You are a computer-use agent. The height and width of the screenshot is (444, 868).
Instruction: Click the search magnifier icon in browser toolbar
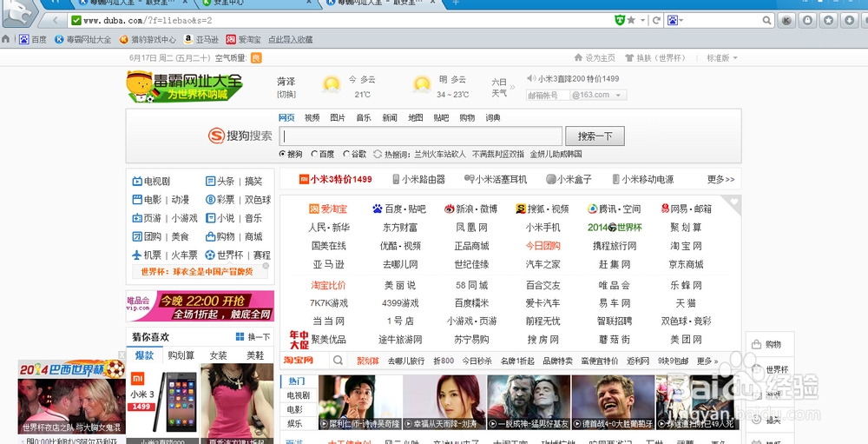pyautogui.click(x=766, y=21)
